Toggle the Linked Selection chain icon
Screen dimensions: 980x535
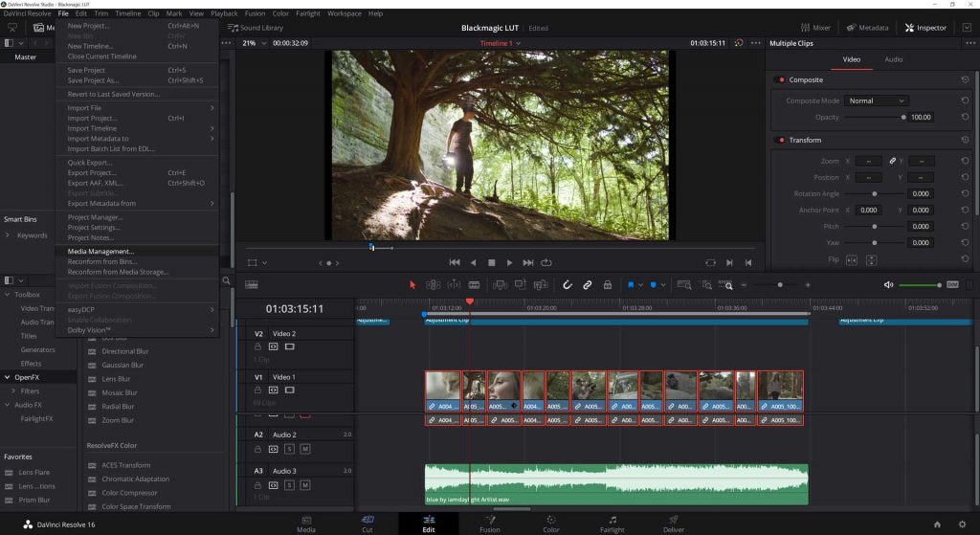[588, 285]
